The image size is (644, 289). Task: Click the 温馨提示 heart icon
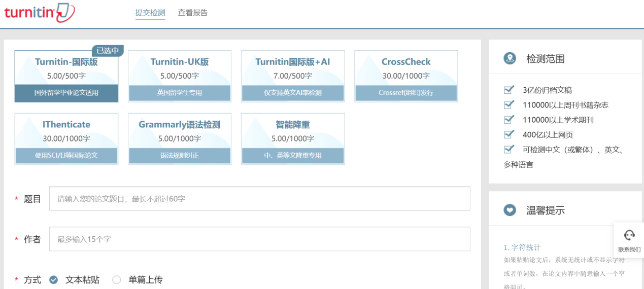click(x=510, y=210)
